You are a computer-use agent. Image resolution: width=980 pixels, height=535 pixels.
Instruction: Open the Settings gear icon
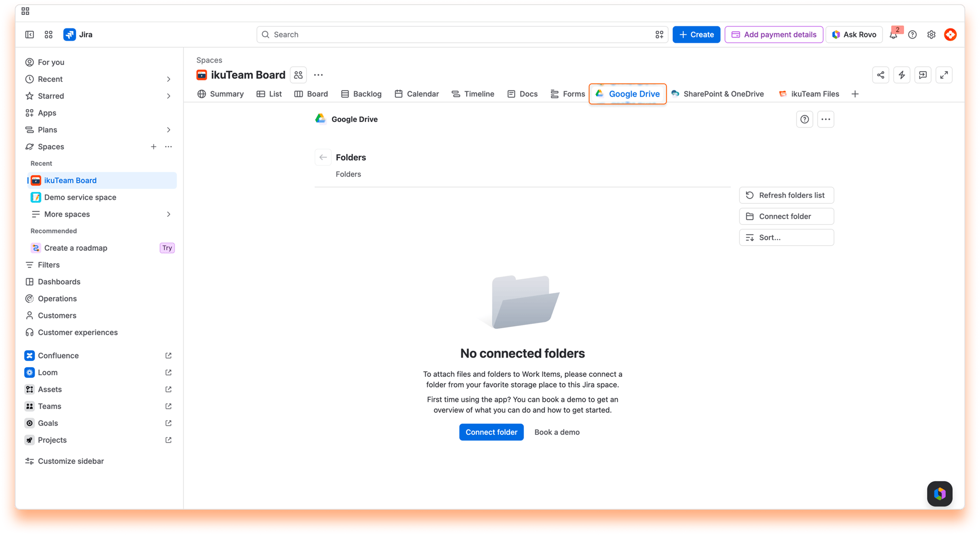931,34
